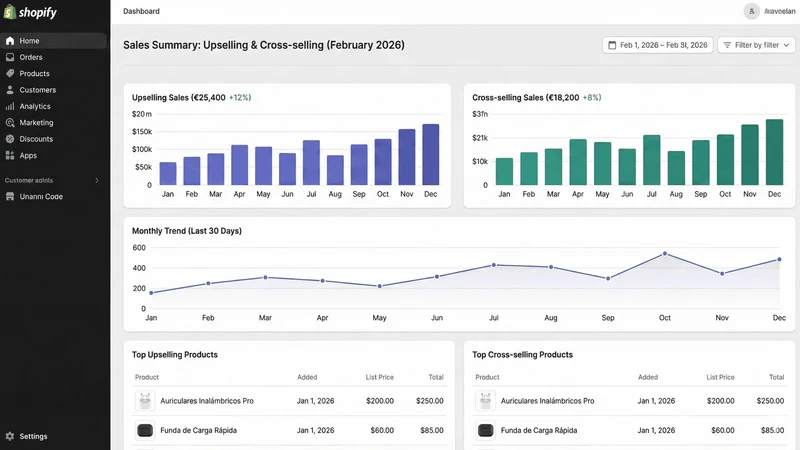
Task: Open the Filter by filter dropdown
Action: point(756,45)
